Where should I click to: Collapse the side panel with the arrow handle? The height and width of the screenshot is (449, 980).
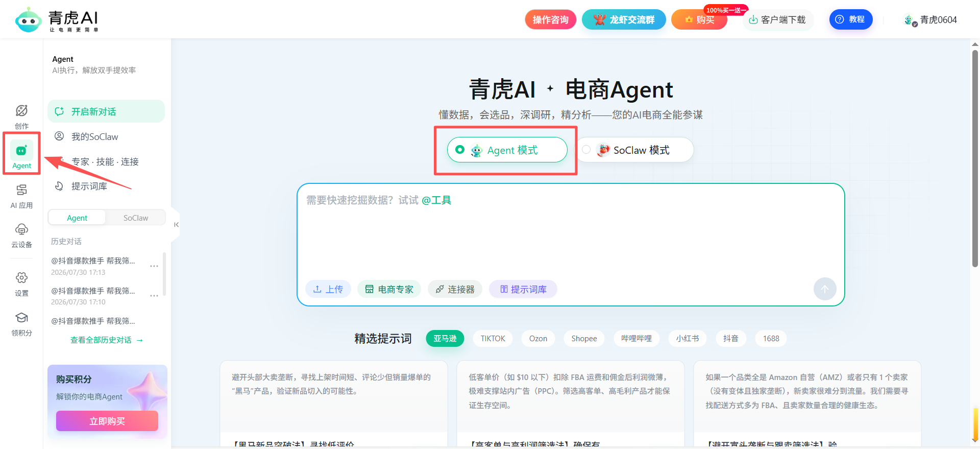(x=176, y=225)
